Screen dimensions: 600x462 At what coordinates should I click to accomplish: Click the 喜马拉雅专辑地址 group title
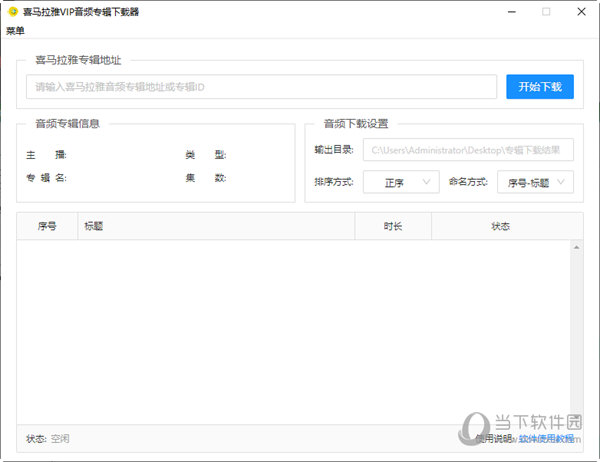point(78,60)
